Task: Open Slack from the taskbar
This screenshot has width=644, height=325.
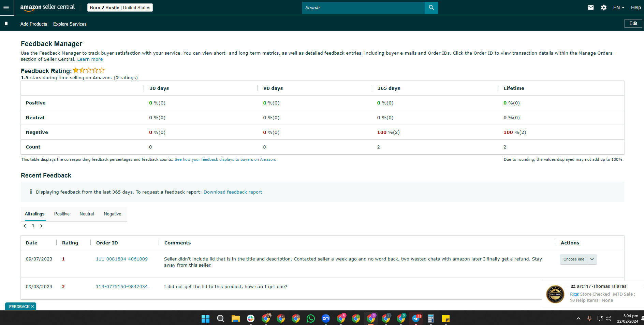Action: [x=251, y=319]
